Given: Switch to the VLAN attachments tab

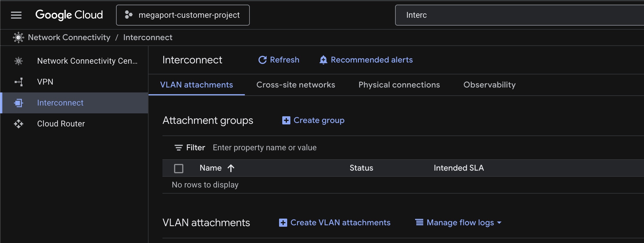Looking at the screenshot, I should (196, 85).
